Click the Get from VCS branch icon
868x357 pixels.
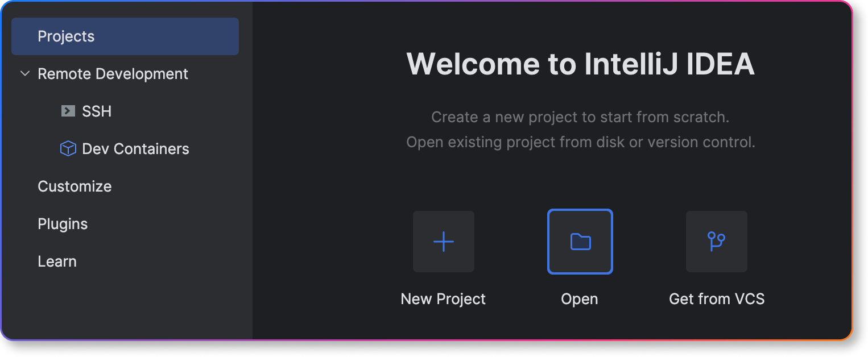[716, 242]
